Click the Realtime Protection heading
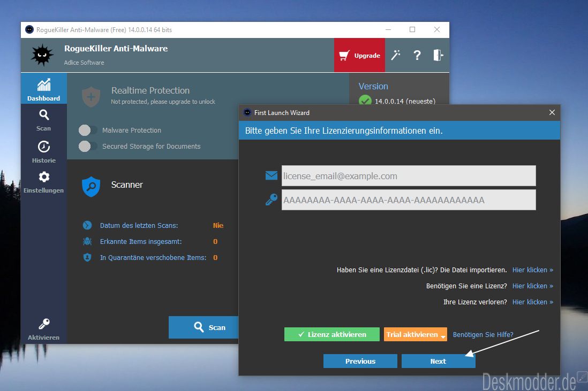This screenshot has height=391, width=588. [150, 90]
